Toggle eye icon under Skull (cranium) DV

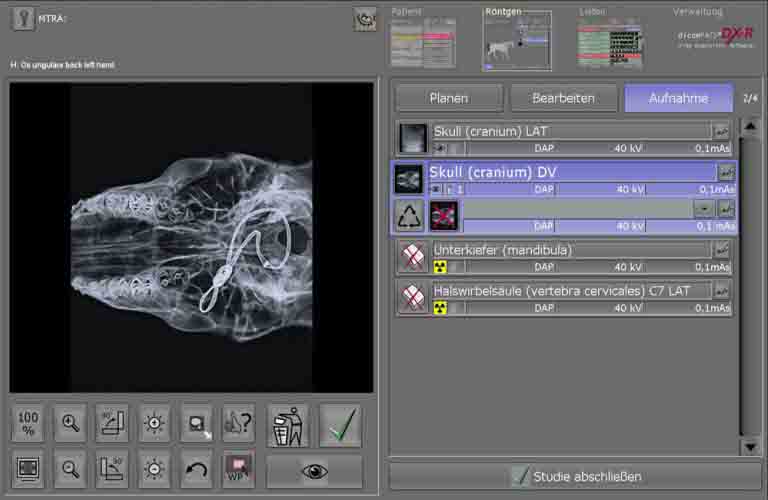click(436, 189)
